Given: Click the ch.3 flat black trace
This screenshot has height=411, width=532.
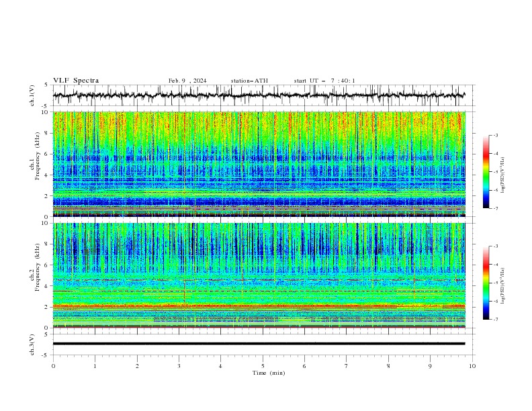Looking at the screenshot, I should pyautogui.click(x=259, y=344).
